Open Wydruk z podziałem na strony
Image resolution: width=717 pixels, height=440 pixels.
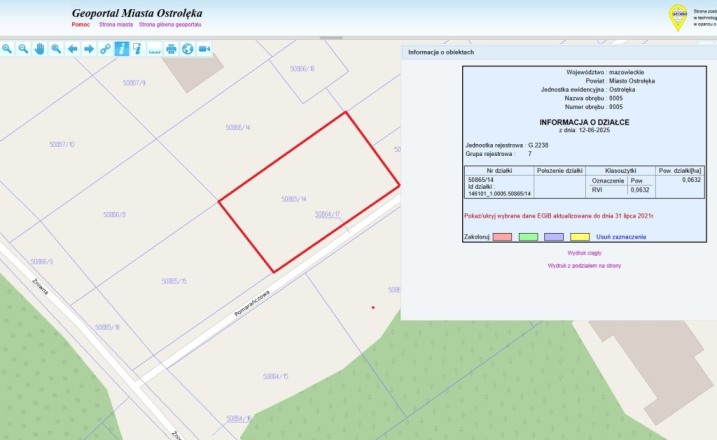584,266
